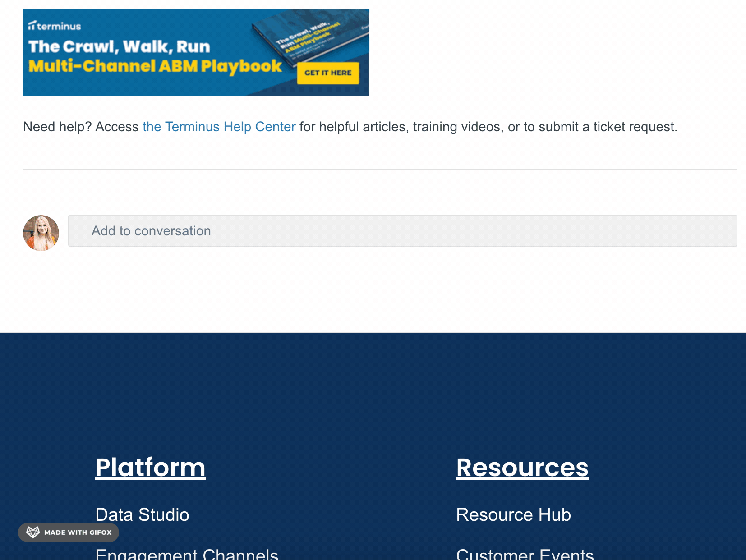
Task: Open the Terminus ABM Playbook banner
Action: click(196, 53)
